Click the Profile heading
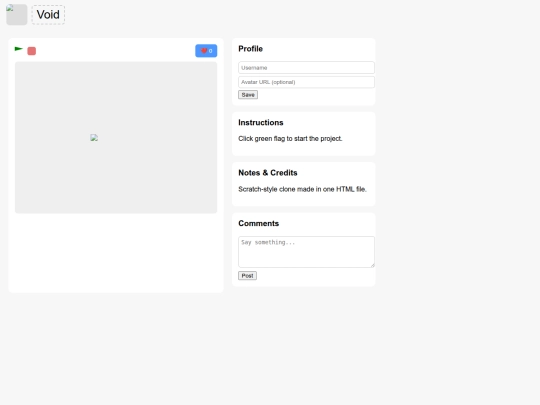Image resolution: width=540 pixels, height=405 pixels. click(x=250, y=49)
